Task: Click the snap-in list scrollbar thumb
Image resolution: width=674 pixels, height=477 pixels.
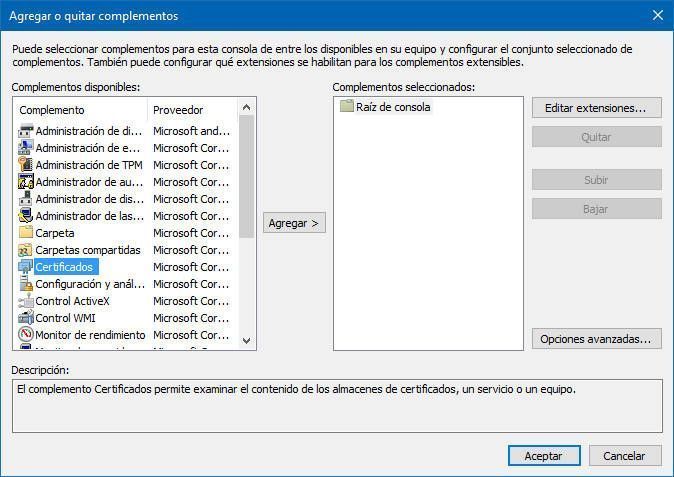Action: click(x=246, y=177)
